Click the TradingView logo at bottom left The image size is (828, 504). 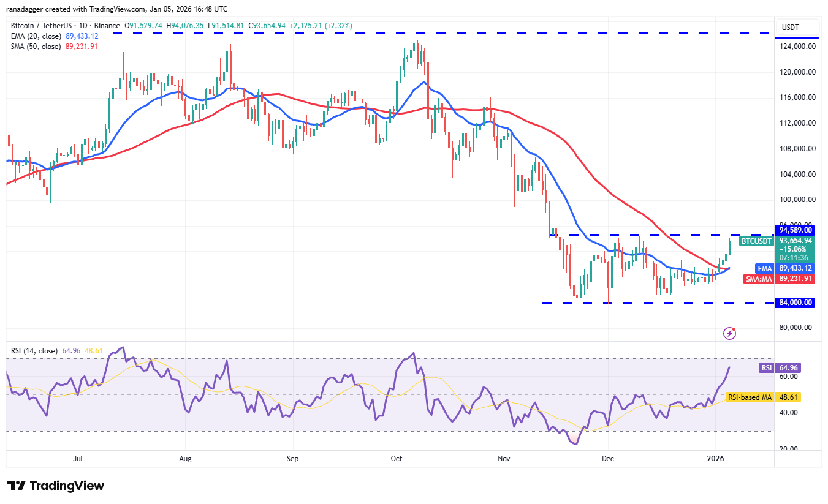(x=54, y=486)
